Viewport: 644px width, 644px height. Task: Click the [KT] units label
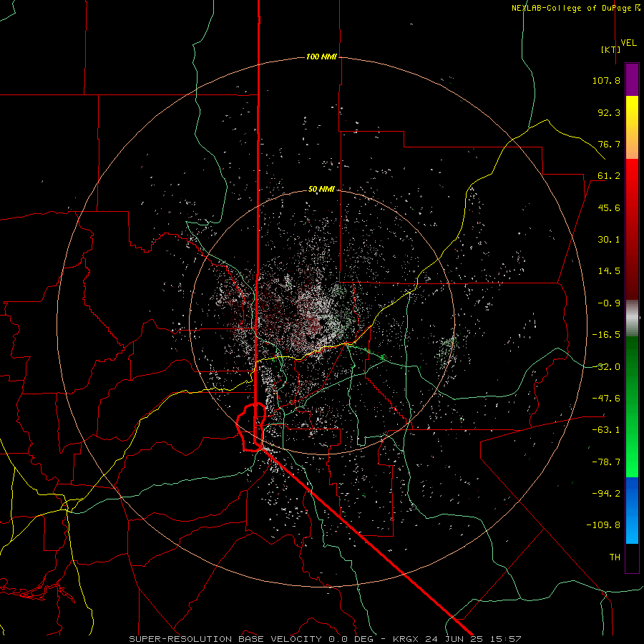611,49
